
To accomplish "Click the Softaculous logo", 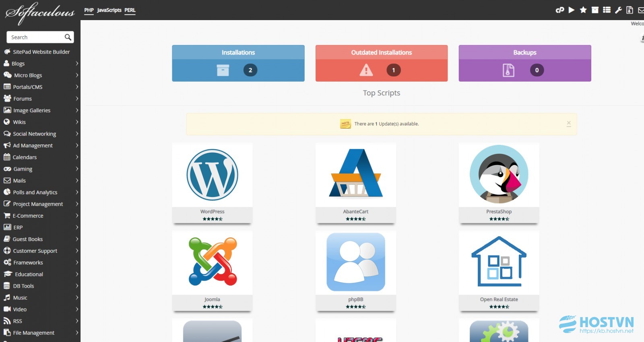I will click(x=40, y=13).
